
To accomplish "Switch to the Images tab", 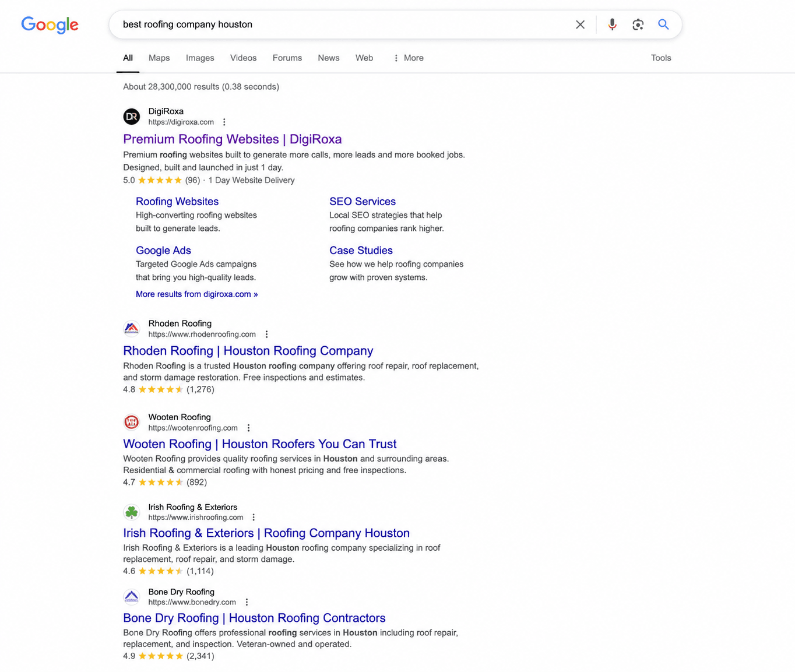I will 200,58.
